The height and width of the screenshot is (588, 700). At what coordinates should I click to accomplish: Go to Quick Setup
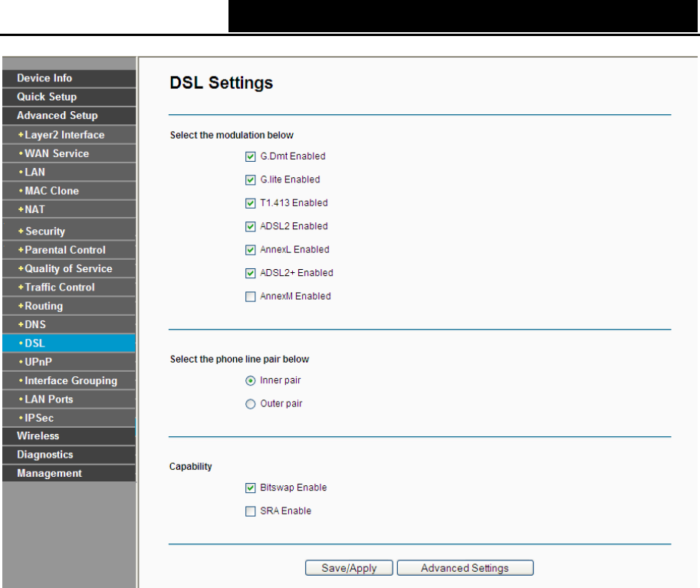tap(69, 97)
